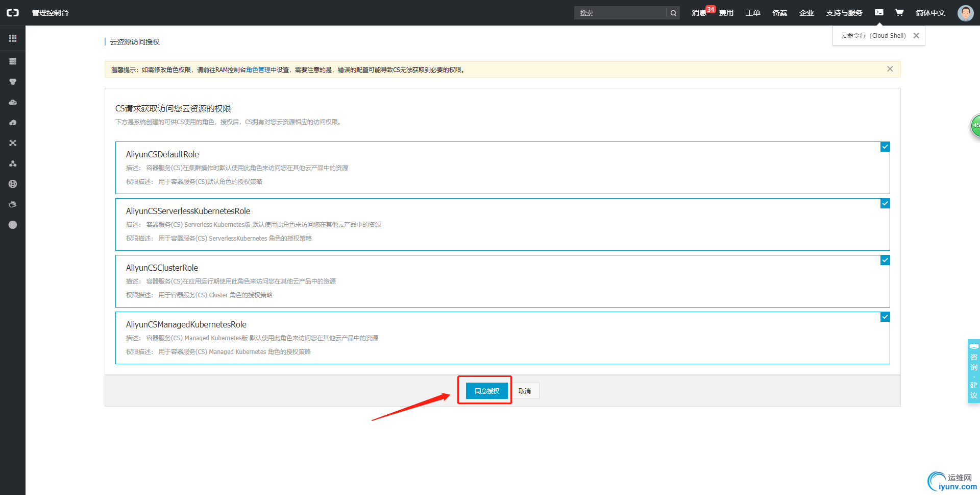Focus the 搜索 search input field
The width and height of the screenshot is (980, 495).
point(620,13)
